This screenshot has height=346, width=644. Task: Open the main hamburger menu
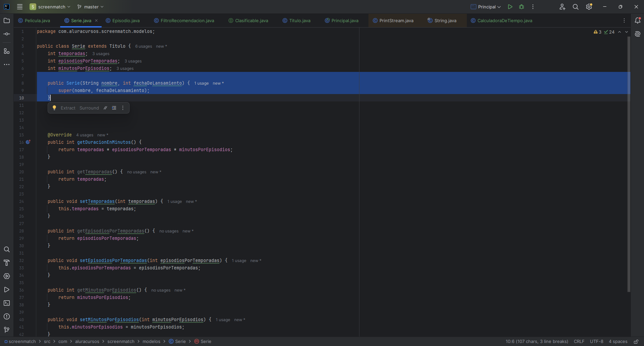pyautogui.click(x=20, y=7)
